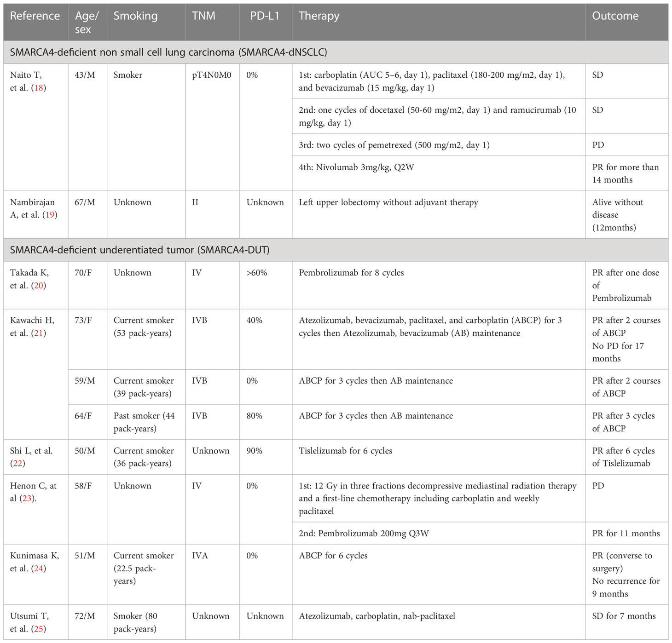The image size is (672, 643).
Task: Click 'Smoker (80 pack-years)' cell
Action: coord(146,622)
